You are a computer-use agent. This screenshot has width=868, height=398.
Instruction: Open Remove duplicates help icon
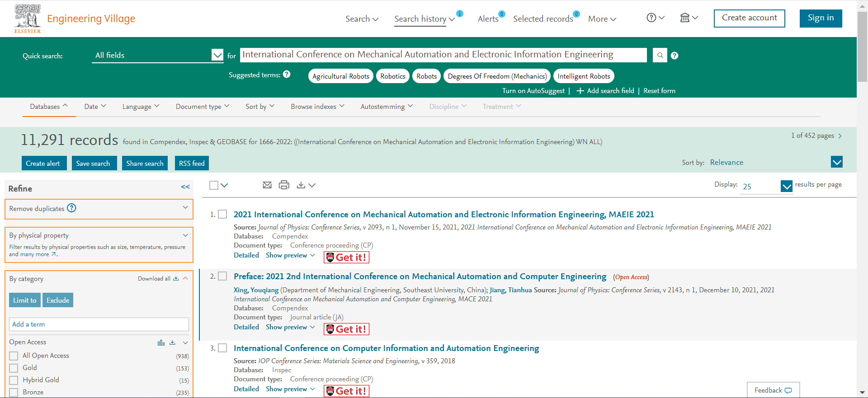[x=71, y=208]
